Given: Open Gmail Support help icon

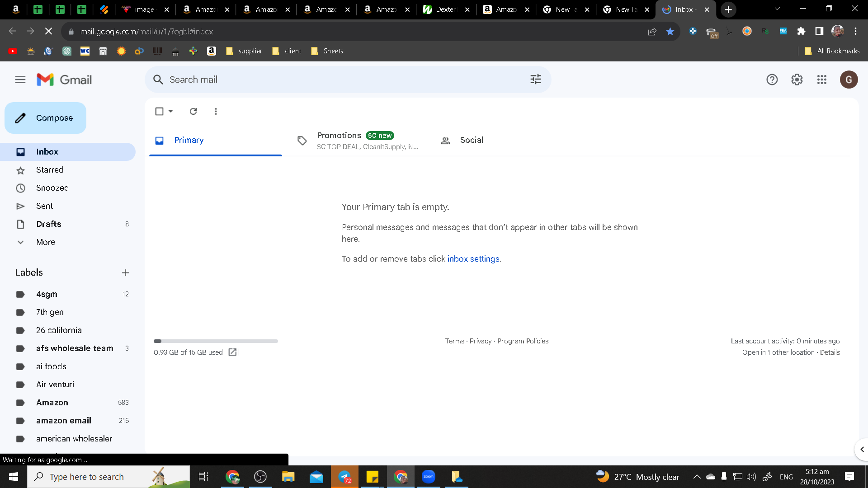Looking at the screenshot, I should coord(772,80).
